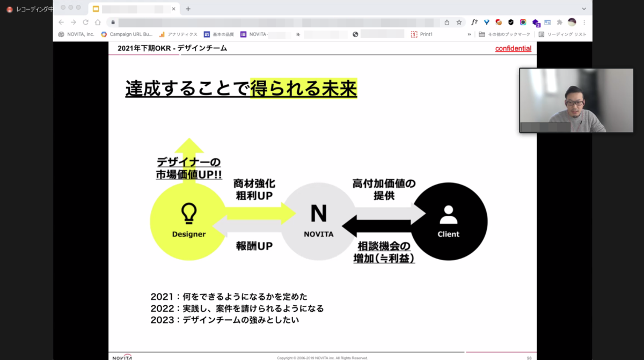644x360 pixels.
Task: Click the blue V extension icon
Action: [486, 22]
